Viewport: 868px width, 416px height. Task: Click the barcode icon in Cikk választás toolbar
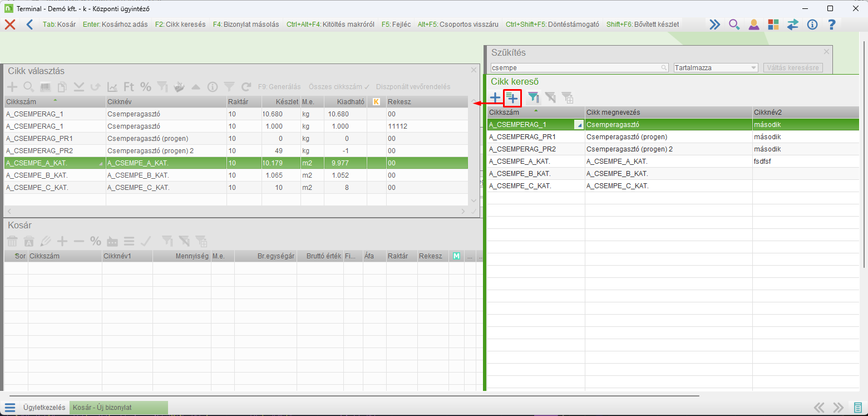click(x=46, y=87)
